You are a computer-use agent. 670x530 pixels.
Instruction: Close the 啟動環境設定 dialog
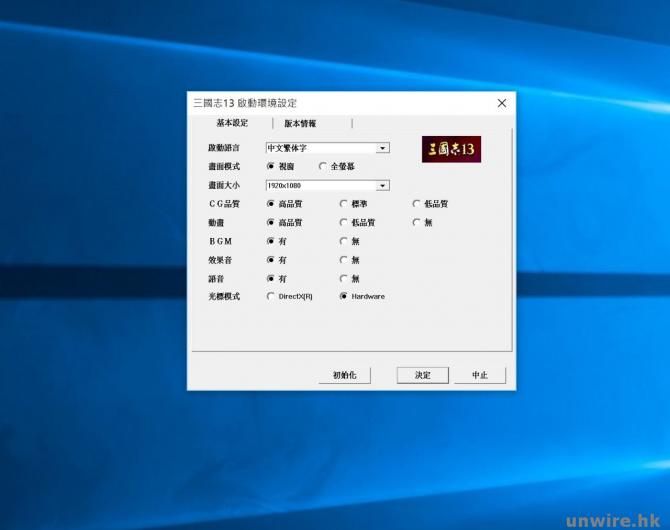tap(502, 103)
